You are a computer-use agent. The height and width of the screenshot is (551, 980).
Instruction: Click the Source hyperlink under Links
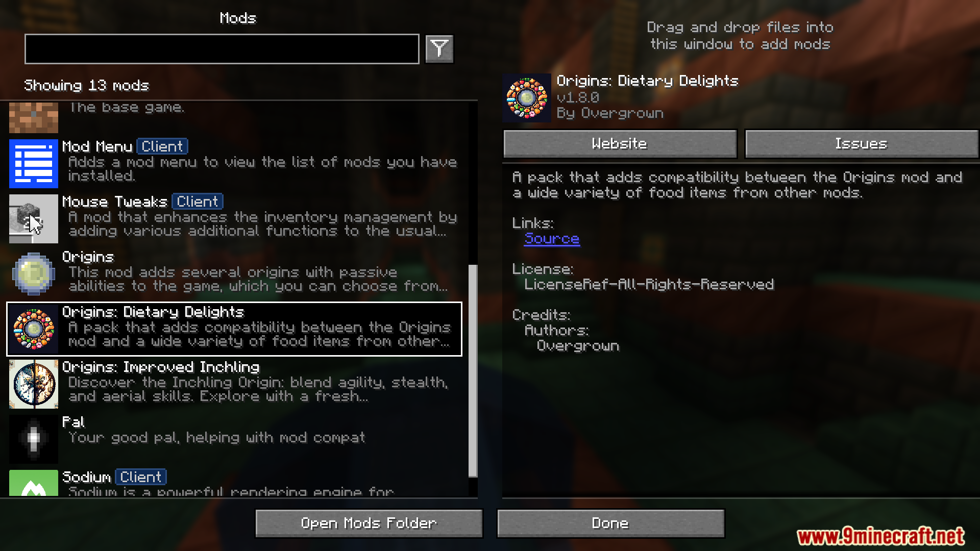[x=551, y=238]
